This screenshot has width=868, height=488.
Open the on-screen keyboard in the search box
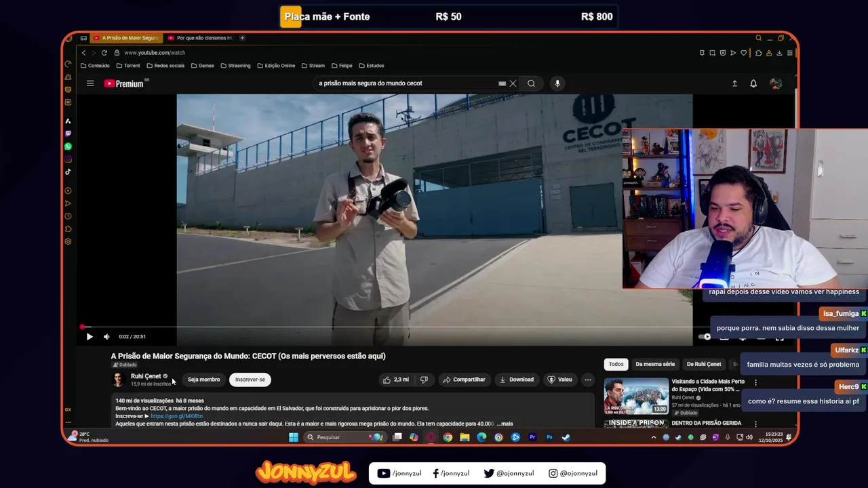click(x=502, y=83)
